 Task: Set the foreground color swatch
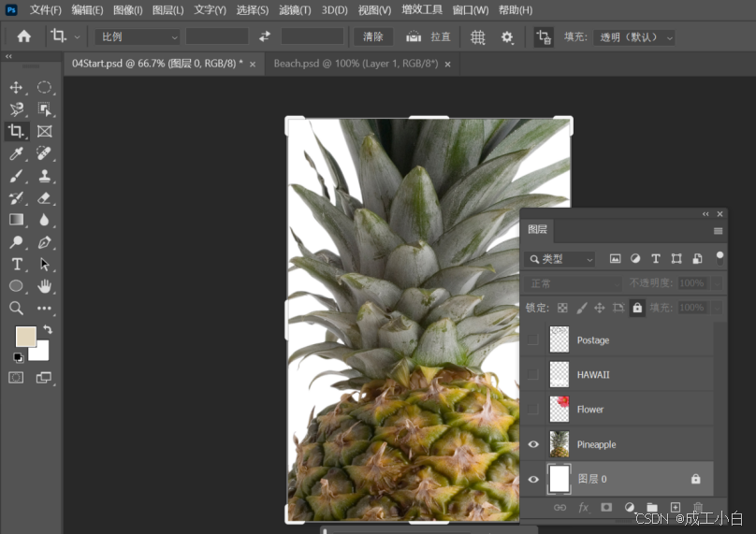[x=25, y=337]
